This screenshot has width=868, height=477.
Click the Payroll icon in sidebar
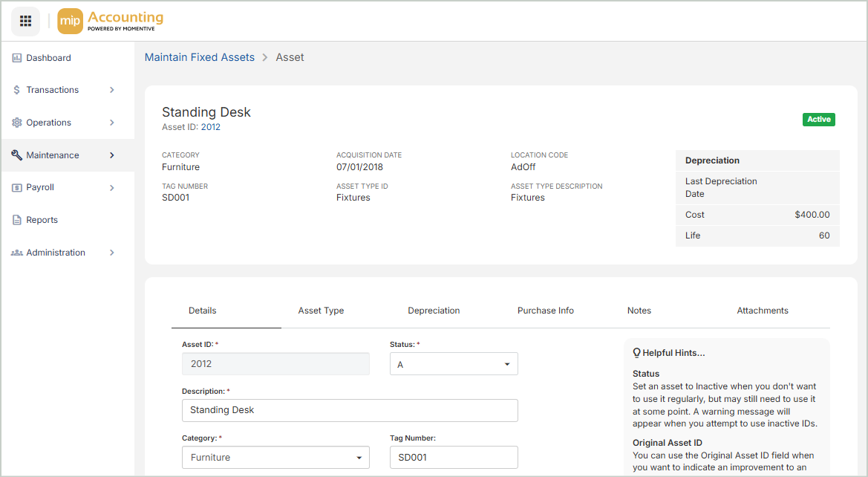point(17,188)
